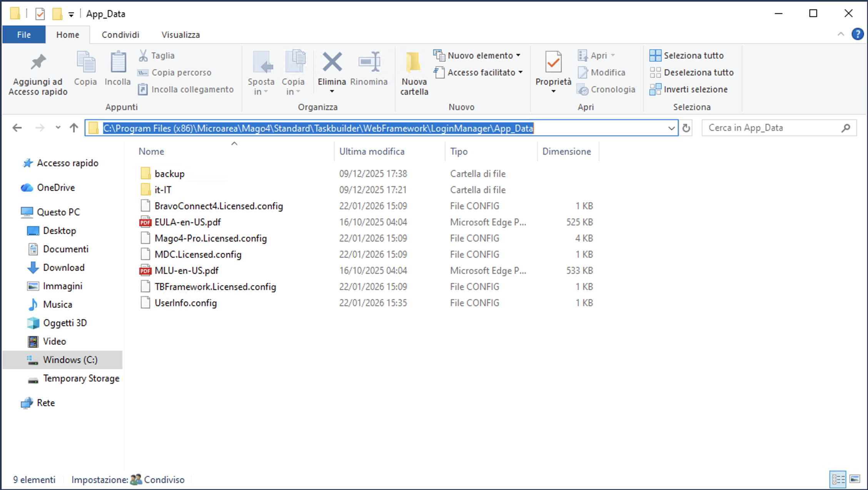Screen dimensions: 868x490
Task: Select the backup folder
Action: click(169, 173)
